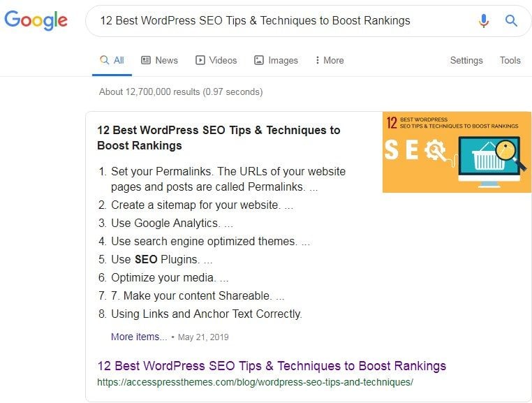The width and height of the screenshot is (532, 403).
Task: Open the purple 12 Best WordPress SEO Tips link
Action: (x=272, y=366)
